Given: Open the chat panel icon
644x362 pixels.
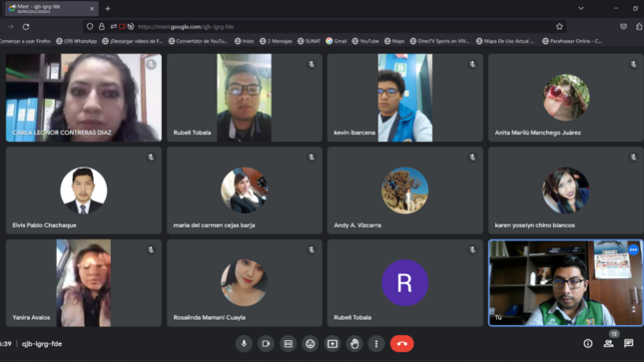Looking at the screenshot, I should (x=628, y=343).
